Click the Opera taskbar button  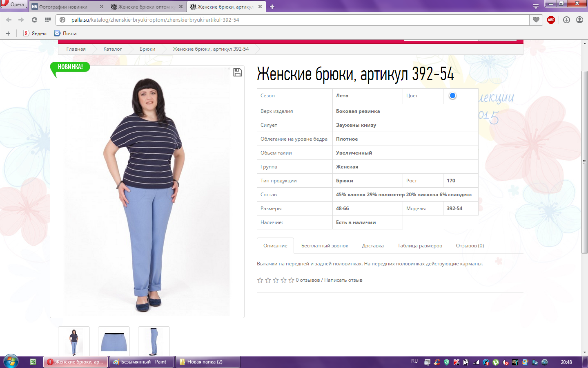76,362
